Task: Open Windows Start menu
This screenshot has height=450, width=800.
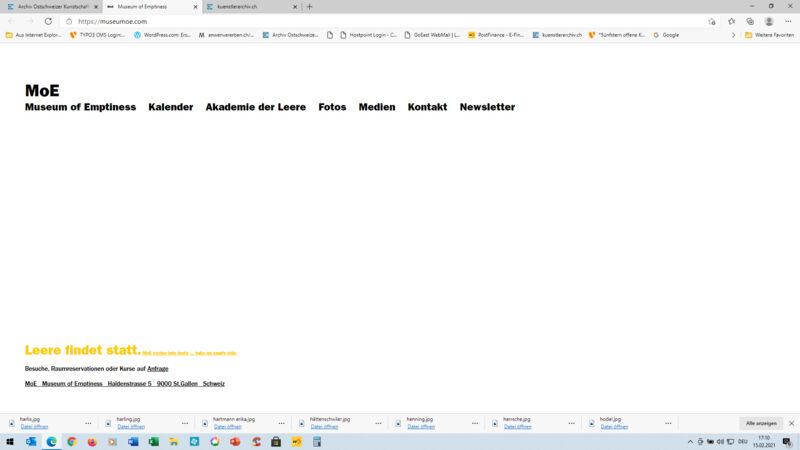Action: point(10,442)
